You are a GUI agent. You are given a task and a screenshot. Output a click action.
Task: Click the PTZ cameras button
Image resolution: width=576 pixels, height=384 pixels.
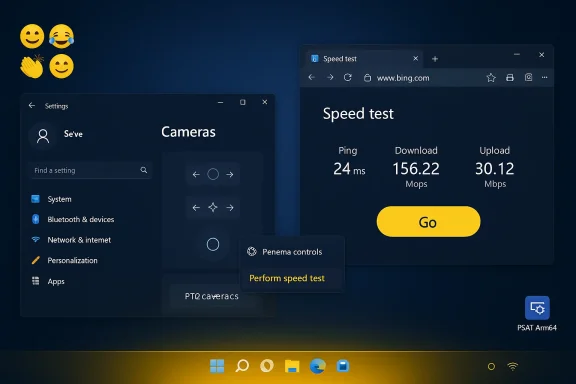(x=212, y=296)
